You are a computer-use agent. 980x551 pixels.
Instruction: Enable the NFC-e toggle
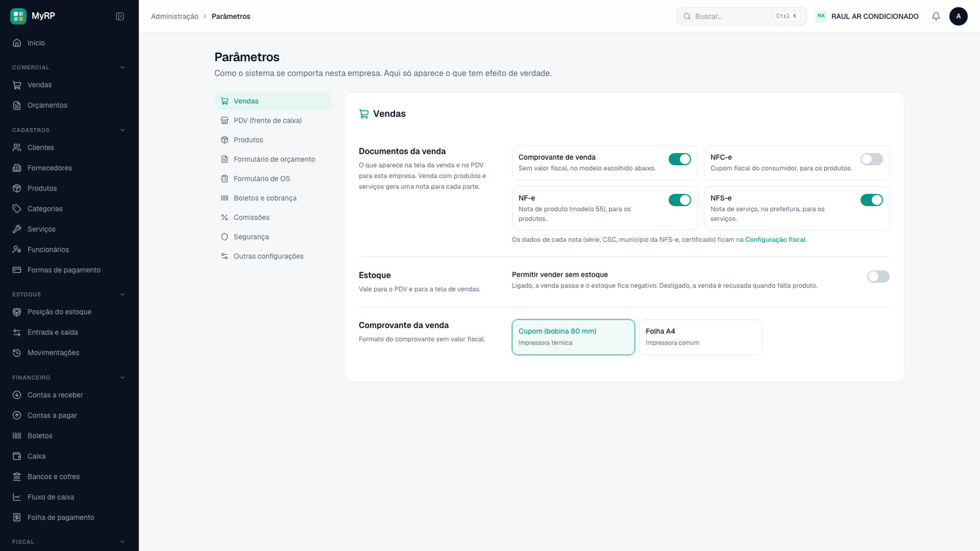872,159
